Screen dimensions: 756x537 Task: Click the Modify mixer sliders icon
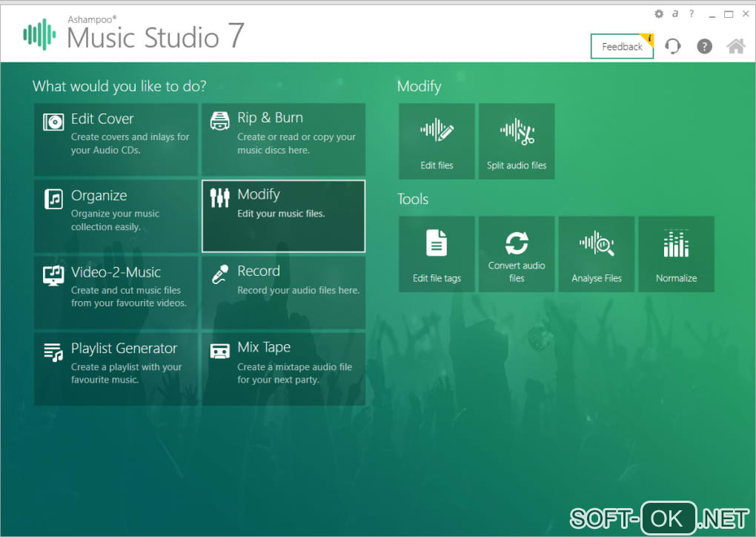click(220, 198)
